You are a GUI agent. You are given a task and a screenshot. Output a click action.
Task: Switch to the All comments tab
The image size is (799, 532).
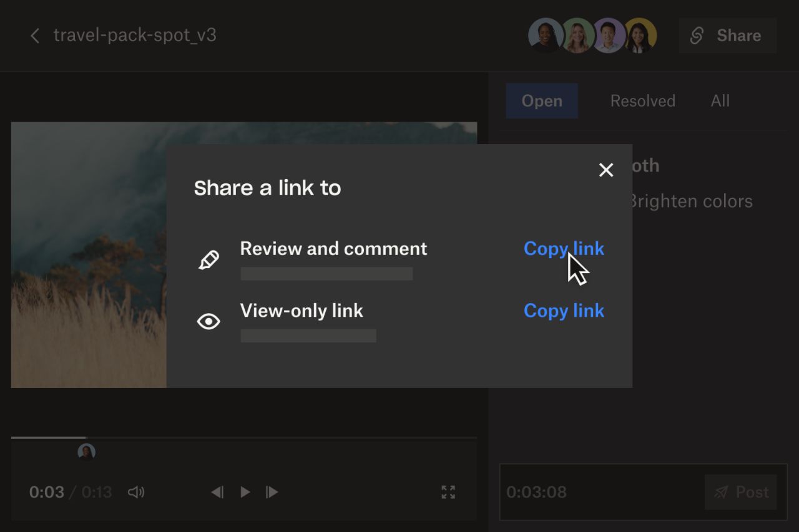click(719, 100)
